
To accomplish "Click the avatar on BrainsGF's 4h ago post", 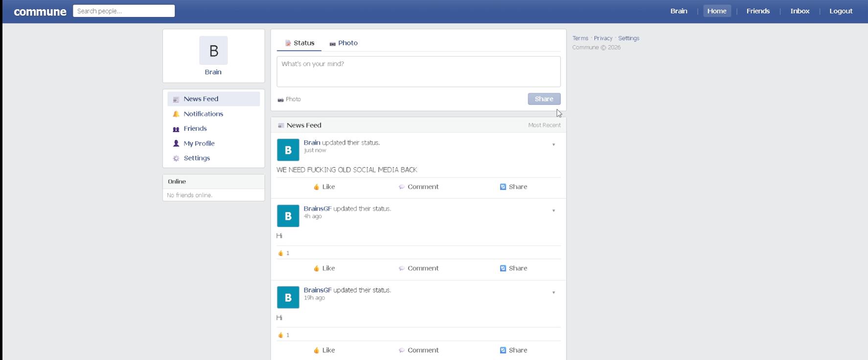I will 288,216.
